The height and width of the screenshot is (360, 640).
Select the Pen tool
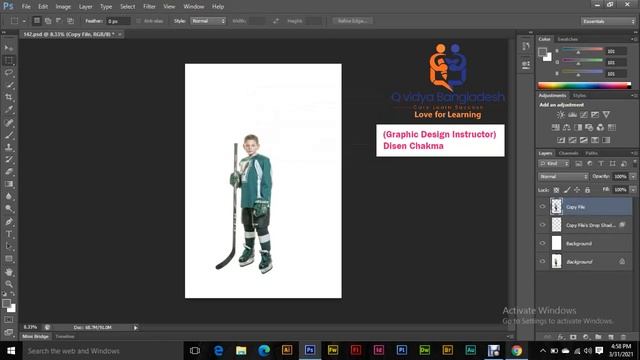coord(9,222)
